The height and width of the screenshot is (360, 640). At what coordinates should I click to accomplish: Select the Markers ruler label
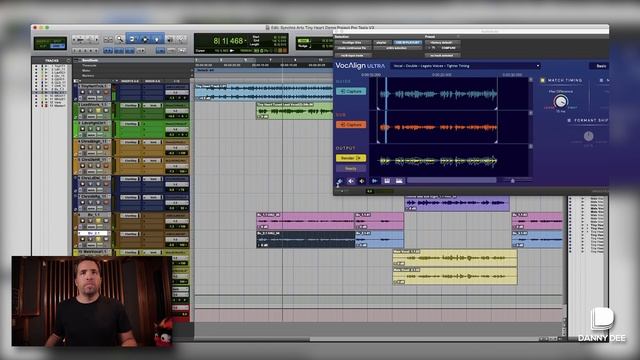(x=88, y=75)
